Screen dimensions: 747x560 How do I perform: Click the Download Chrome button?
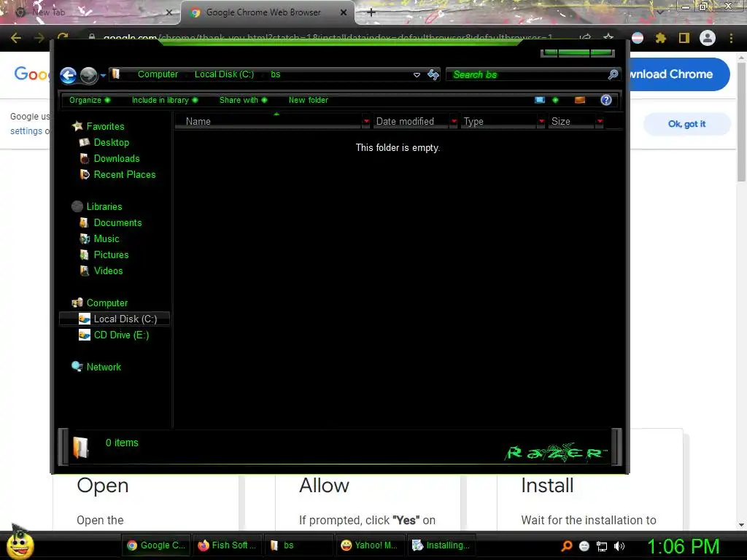[679, 74]
